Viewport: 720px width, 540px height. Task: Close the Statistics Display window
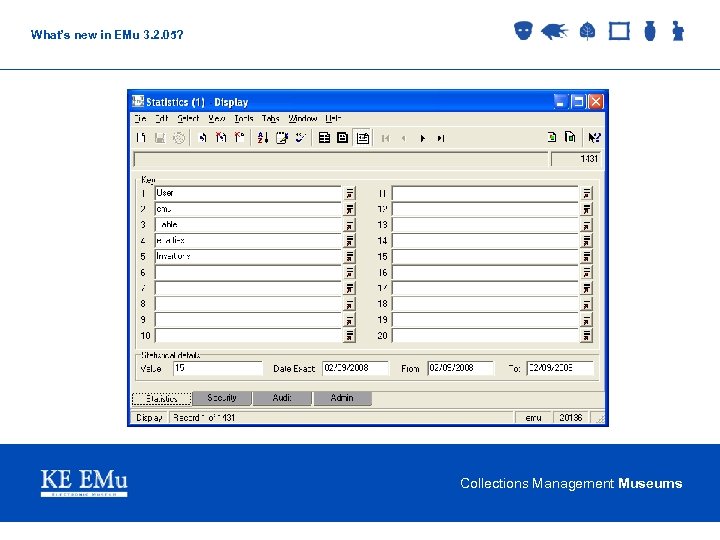point(596,101)
